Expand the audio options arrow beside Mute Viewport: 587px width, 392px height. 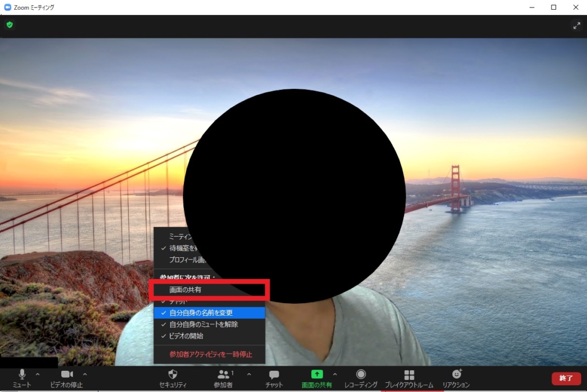point(37,374)
